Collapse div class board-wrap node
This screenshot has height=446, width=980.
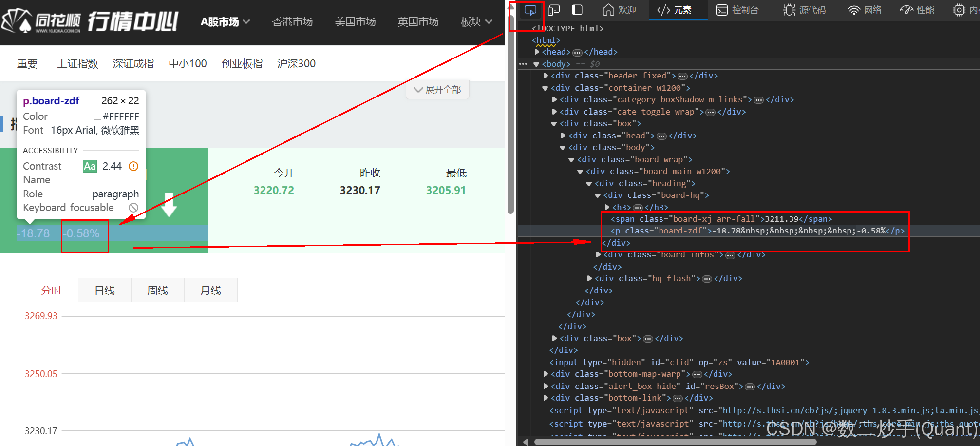tap(571, 159)
